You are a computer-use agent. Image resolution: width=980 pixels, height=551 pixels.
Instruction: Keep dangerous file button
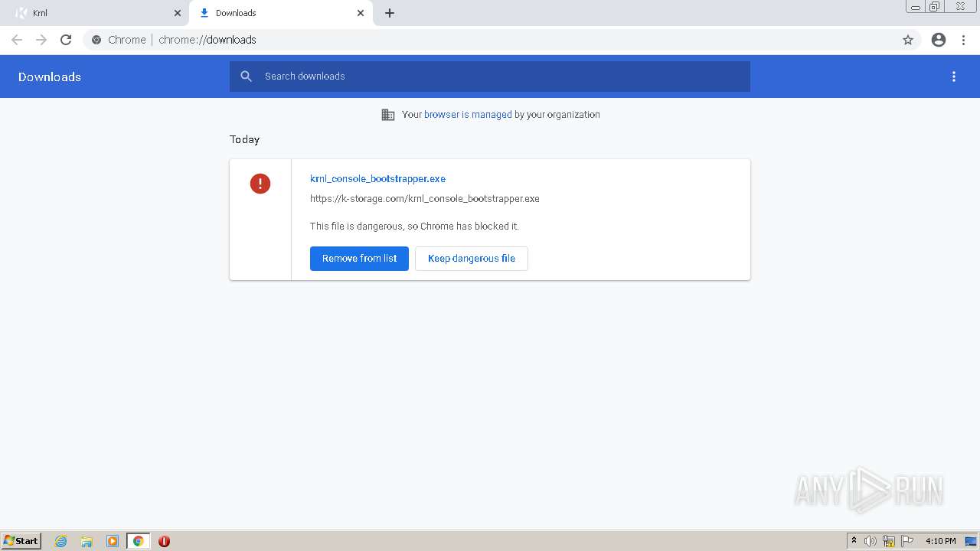(x=472, y=259)
